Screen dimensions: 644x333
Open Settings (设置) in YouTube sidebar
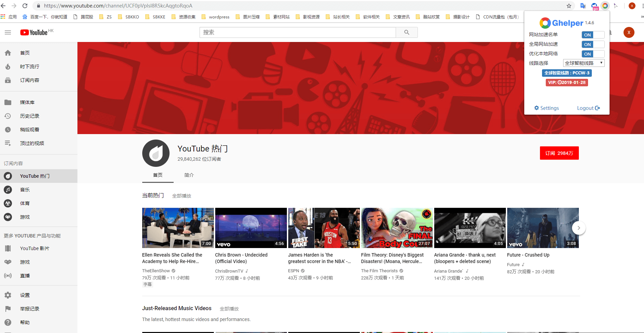39,295
